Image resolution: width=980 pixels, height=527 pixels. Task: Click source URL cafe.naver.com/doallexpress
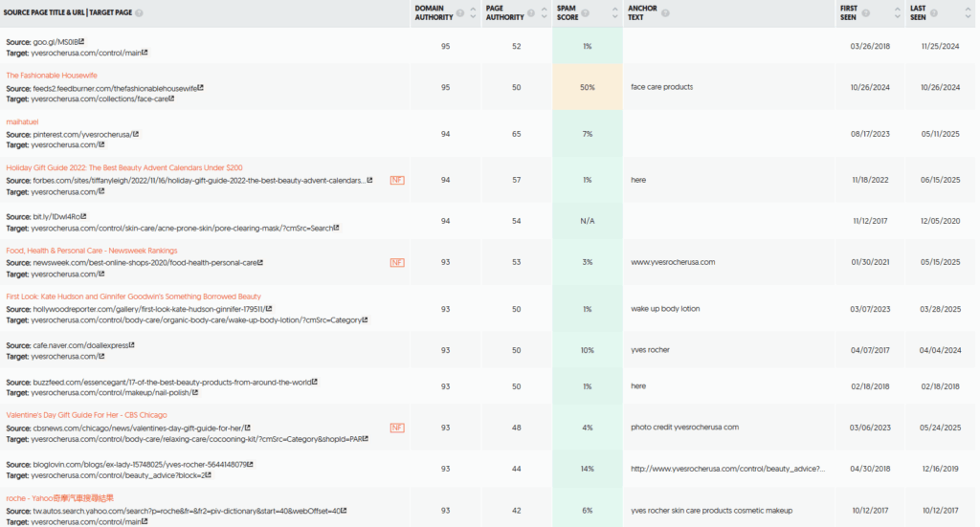[80, 345]
